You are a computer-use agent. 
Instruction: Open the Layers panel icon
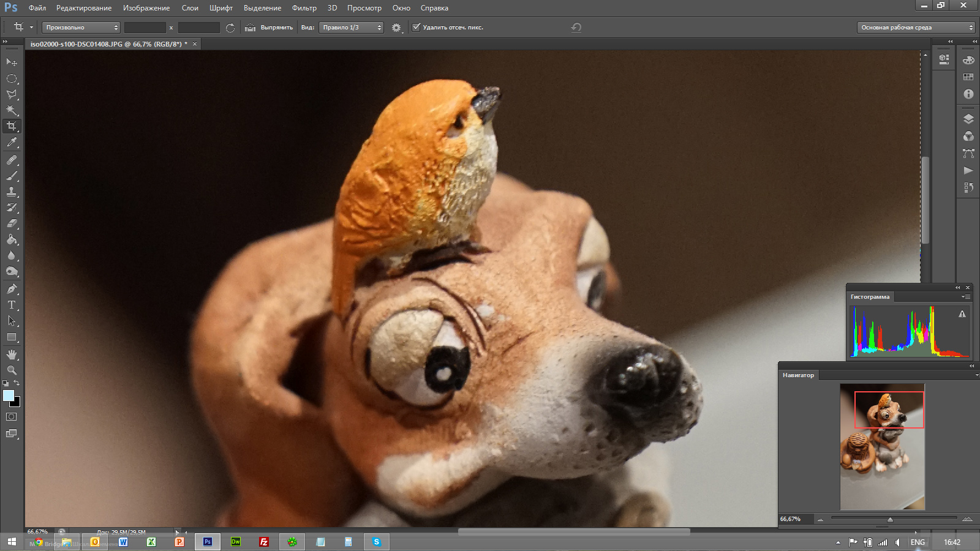click(x=968, y=119)
